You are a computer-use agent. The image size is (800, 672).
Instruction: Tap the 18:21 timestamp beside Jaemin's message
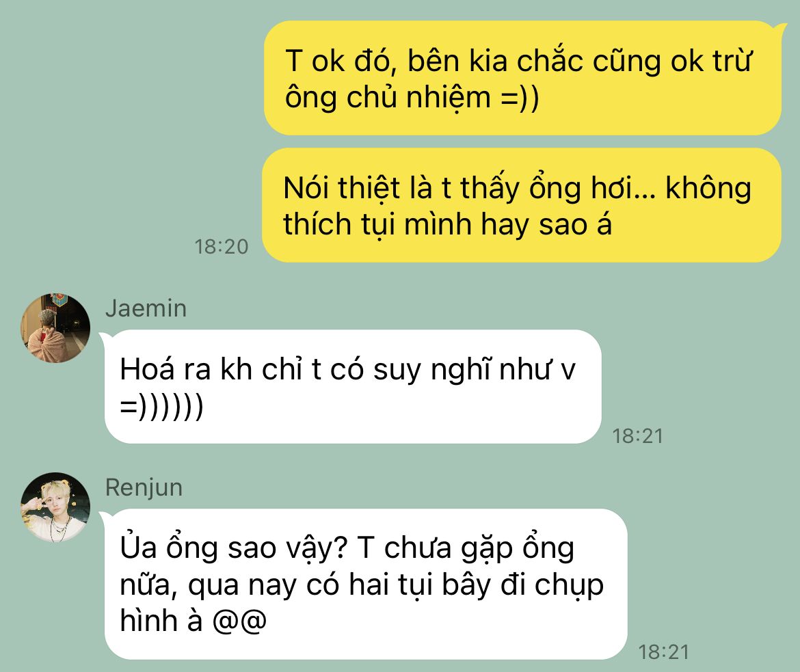[x=638, y=435]
